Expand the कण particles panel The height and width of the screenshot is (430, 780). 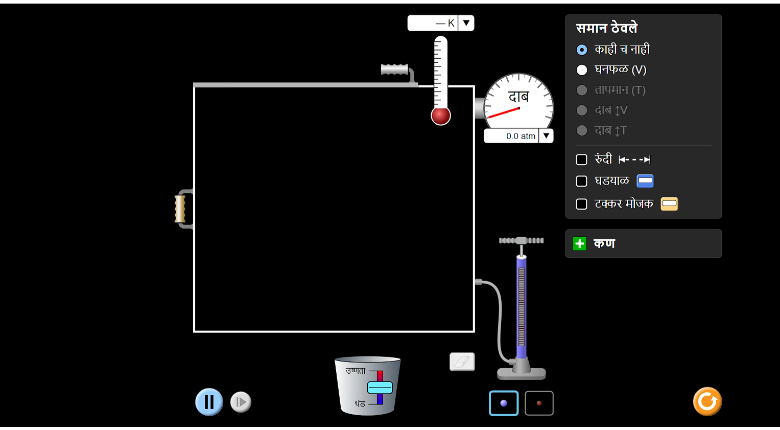tap(580, 244)
